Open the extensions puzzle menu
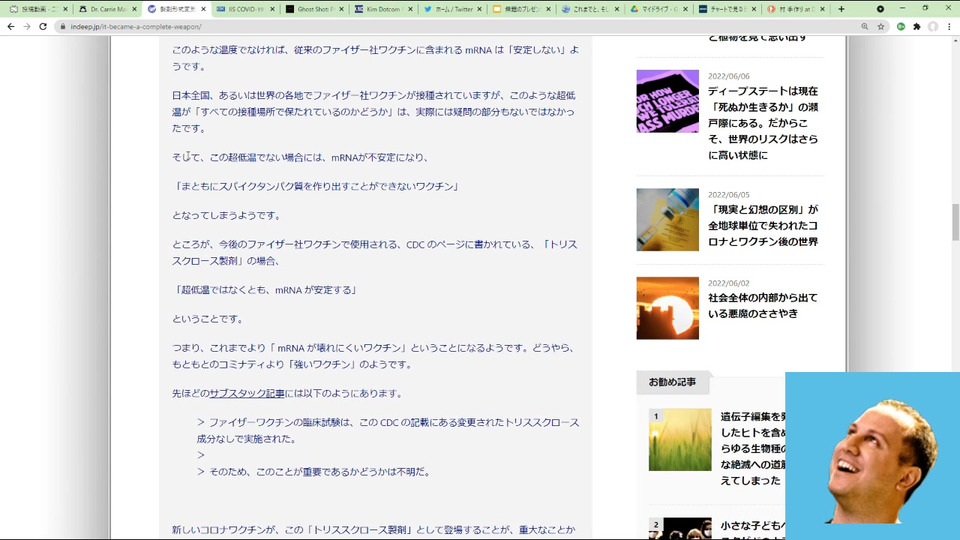960x540 pixels. pyautogui.click(x=917, y=27)
